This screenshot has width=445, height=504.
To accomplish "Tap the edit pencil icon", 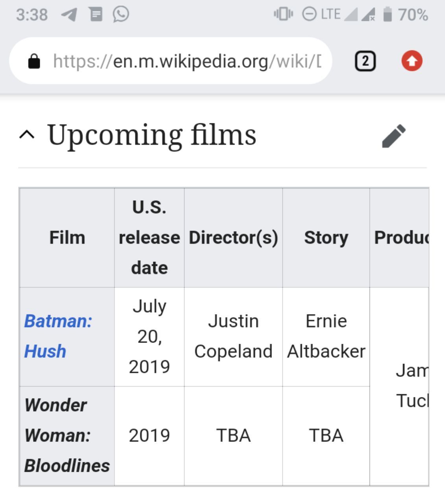I will (394, 136).
